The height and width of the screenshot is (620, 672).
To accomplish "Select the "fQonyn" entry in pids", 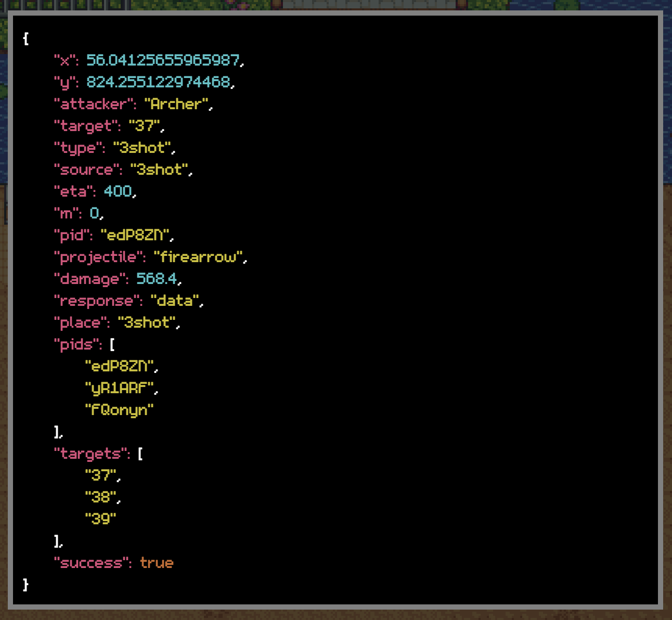I will (119, 410).
